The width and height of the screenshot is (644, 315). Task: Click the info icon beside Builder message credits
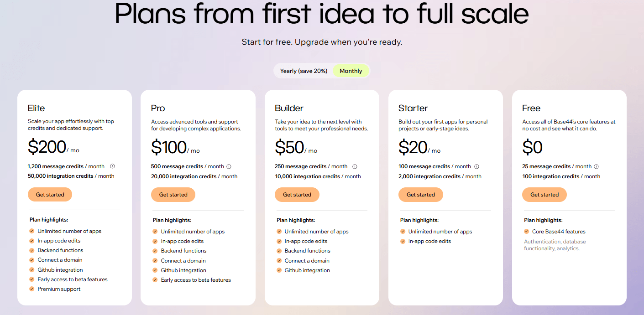355,166
